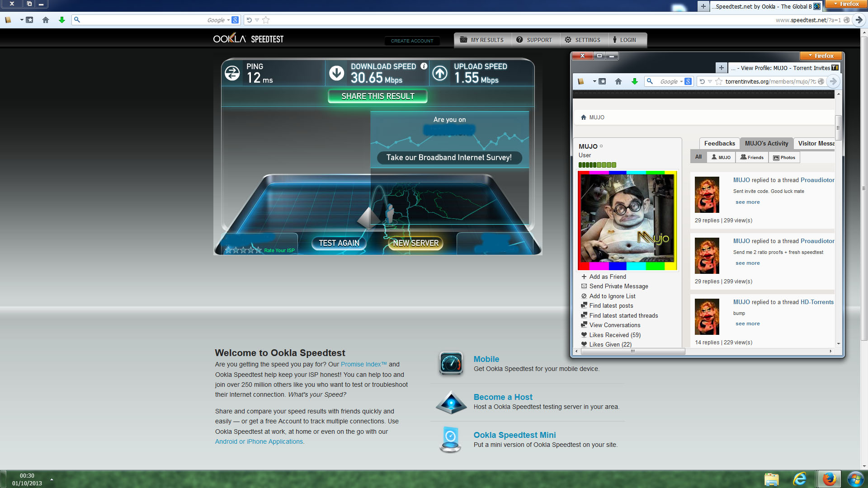The image size is (868, 488).
Task: Click the home icon in Speedtest browser toolbar
Action: coord(46,20)
